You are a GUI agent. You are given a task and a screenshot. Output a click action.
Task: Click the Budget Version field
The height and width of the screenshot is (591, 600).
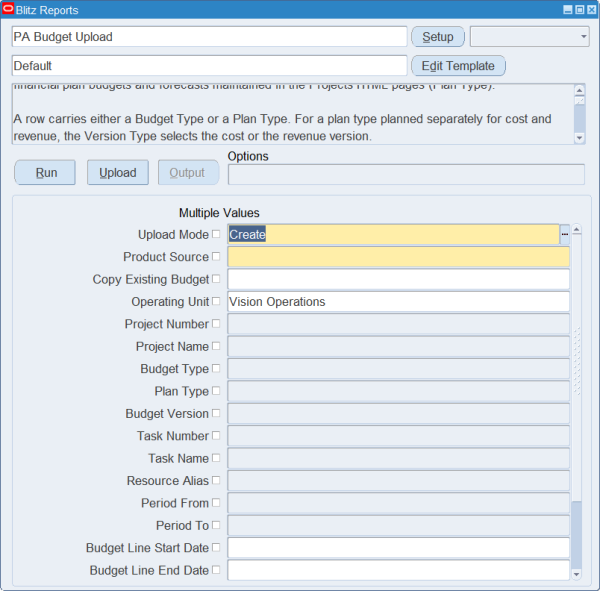(398, 413)
